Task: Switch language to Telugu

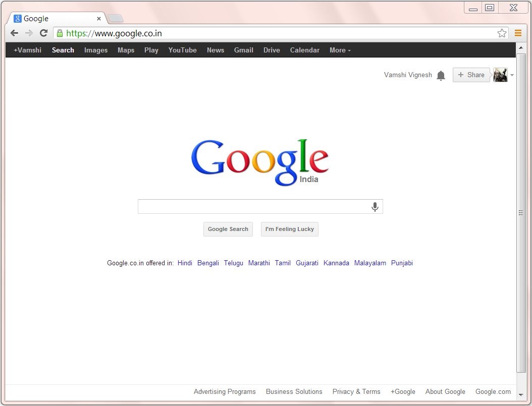Action: (233, 263)
